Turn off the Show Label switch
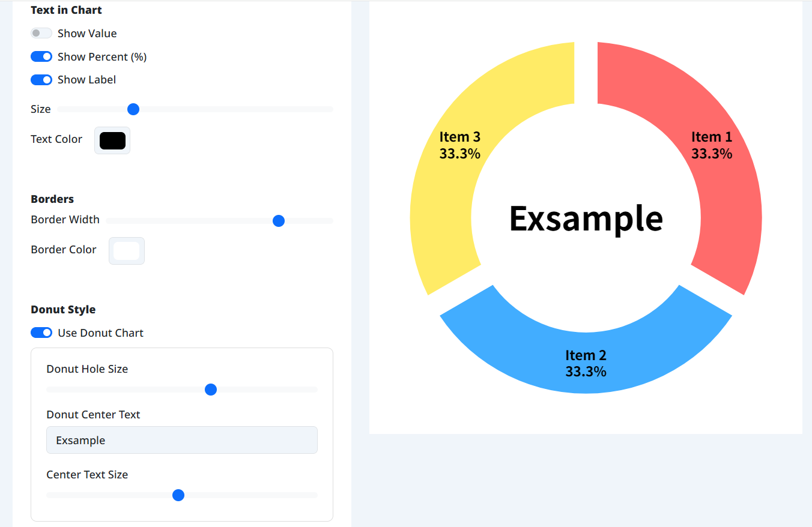 click(x=41, y=80)
